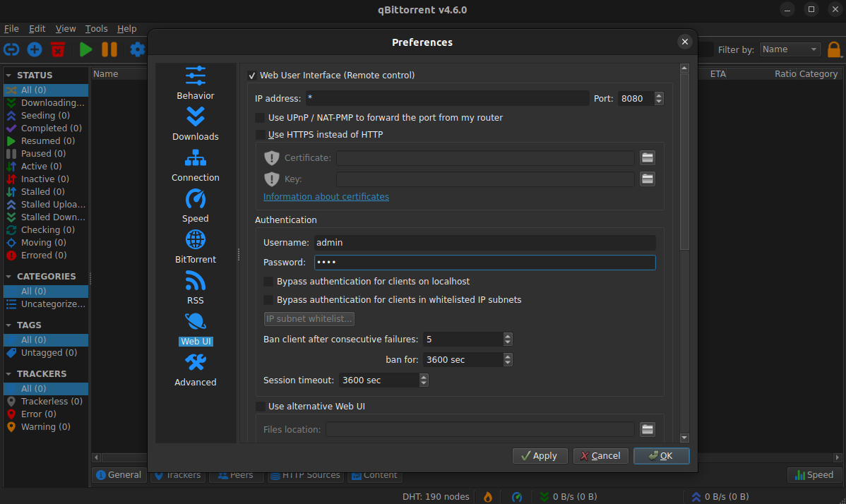
Task: Switch to the Trackers tab
Action: (177, 474)
